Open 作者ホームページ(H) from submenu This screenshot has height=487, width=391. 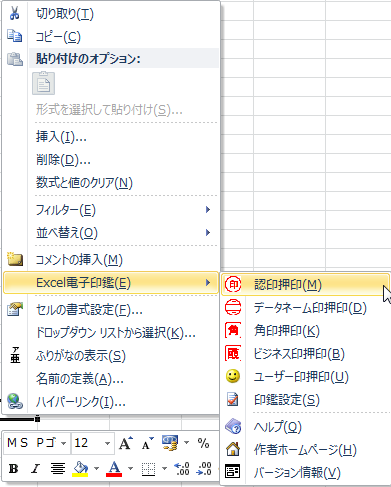pyautogui.click(x=305, y=449)
